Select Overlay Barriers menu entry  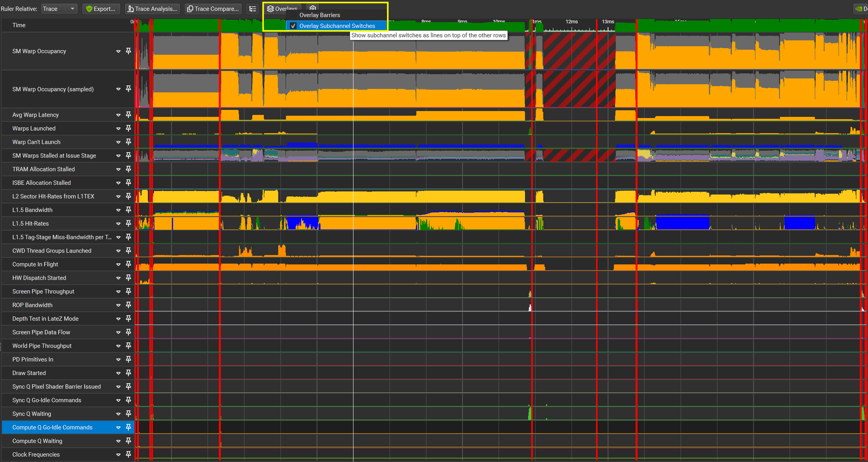[x=320, y=15]
